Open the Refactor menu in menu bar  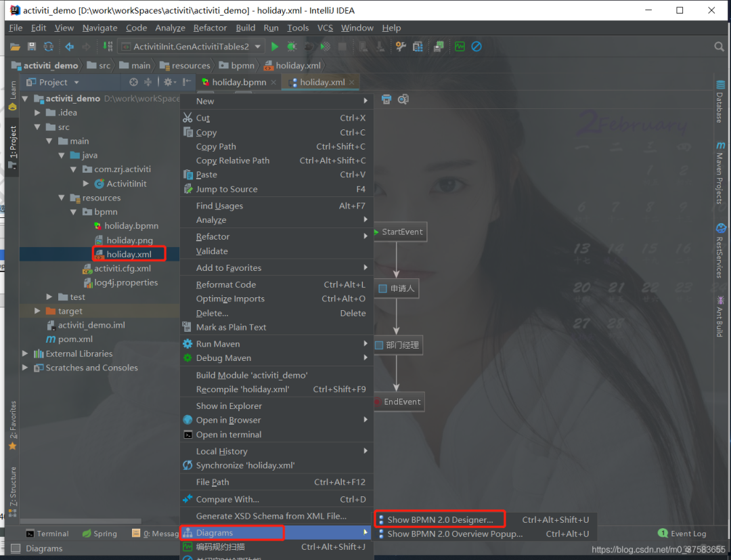[210, 28]
